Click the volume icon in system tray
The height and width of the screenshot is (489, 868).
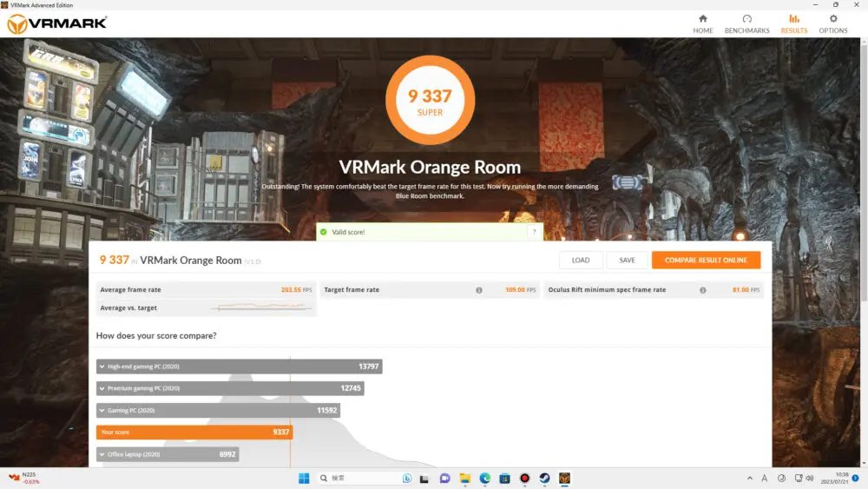pyautogui.click(x=810, y=478)
